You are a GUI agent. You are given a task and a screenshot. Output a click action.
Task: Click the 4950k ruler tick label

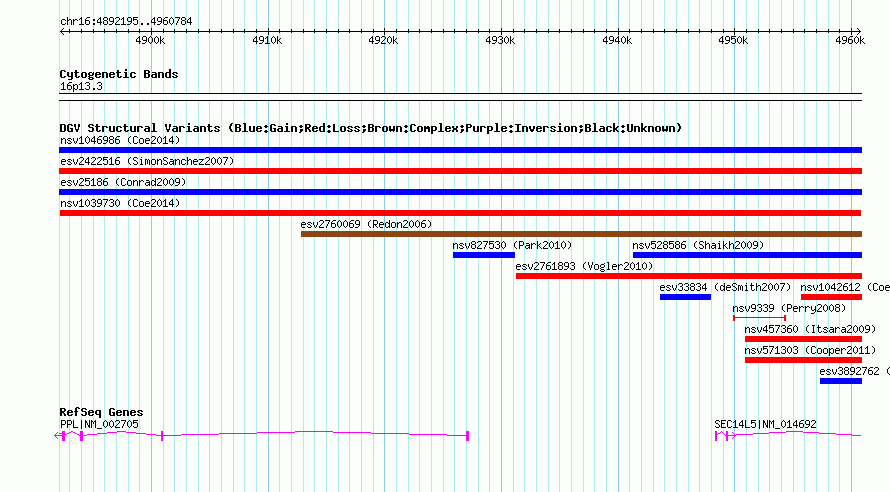(x=733, y=40)
